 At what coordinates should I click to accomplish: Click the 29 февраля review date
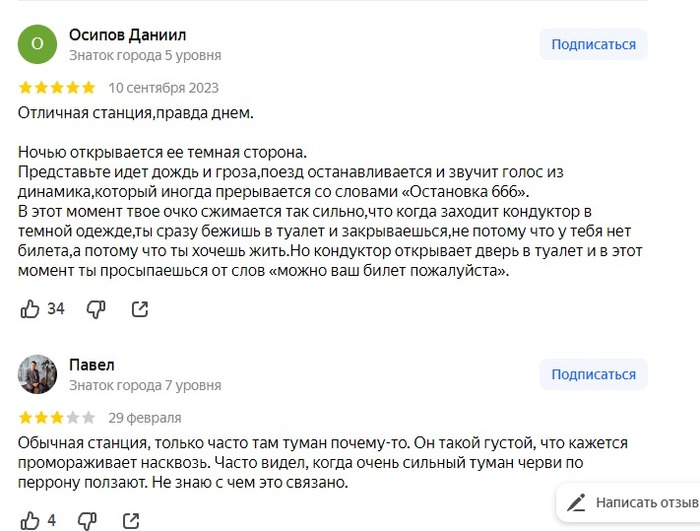coord(145,418)
